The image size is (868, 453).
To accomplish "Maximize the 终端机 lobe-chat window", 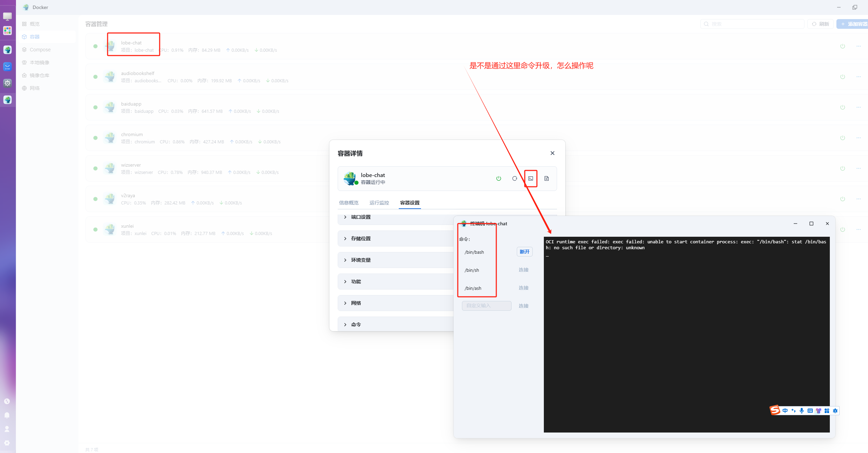I will (811, 224).
